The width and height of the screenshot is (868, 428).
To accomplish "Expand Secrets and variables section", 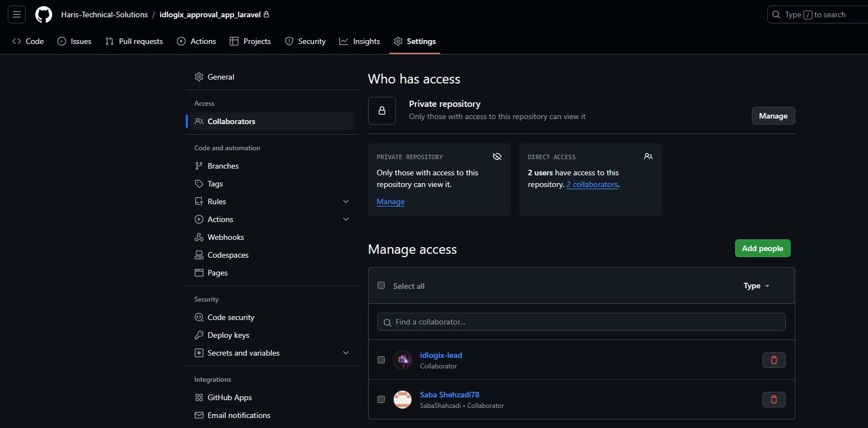I will 345,353.
